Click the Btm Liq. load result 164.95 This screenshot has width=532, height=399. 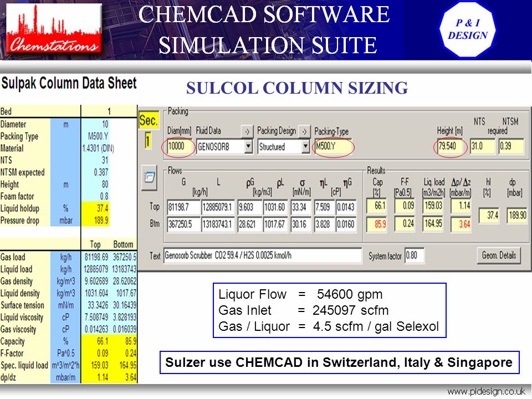click(x=433, y=224)
